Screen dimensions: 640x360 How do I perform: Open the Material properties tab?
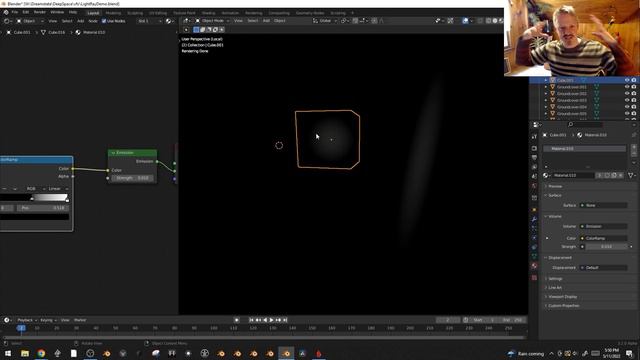pos(534,266)
